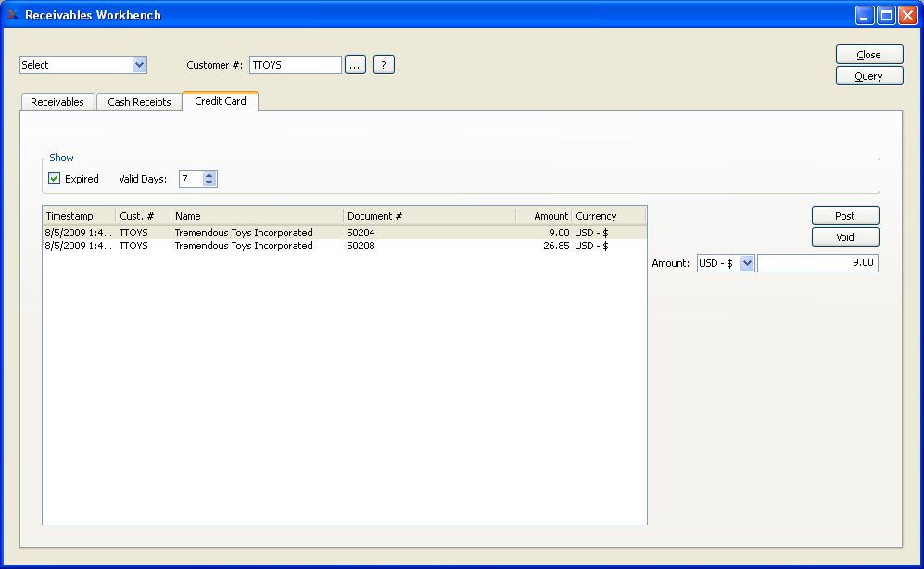Sort by the Name column header
924x569 pixels.
[x=257, y=216]
